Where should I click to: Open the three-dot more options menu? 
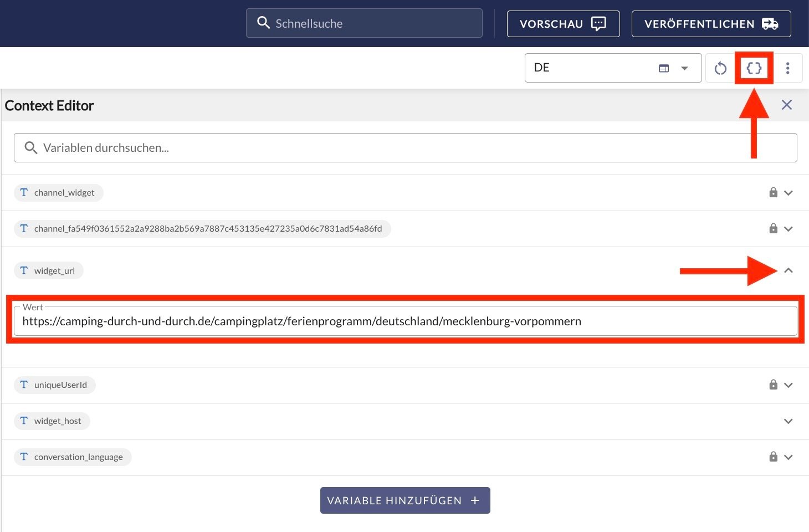click(x=787, y=68)
